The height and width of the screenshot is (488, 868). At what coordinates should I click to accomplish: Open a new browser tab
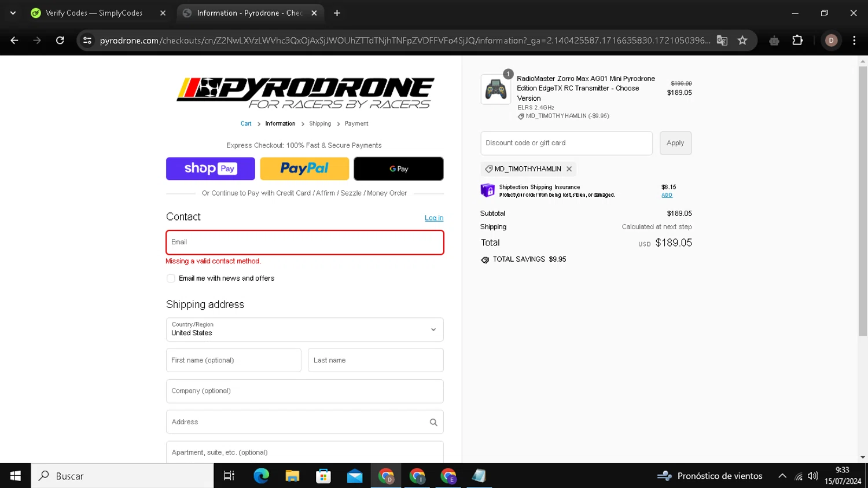pos(337,13)
